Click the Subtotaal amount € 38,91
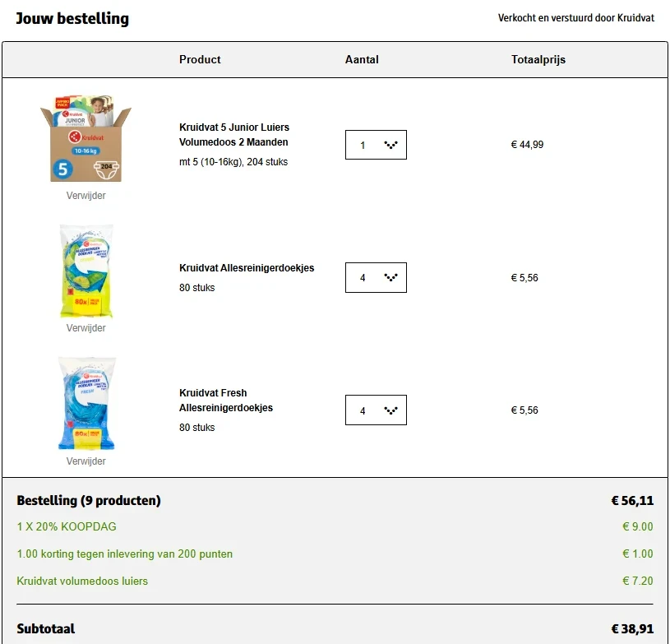 pyautogui.click(x=632, y=629)
